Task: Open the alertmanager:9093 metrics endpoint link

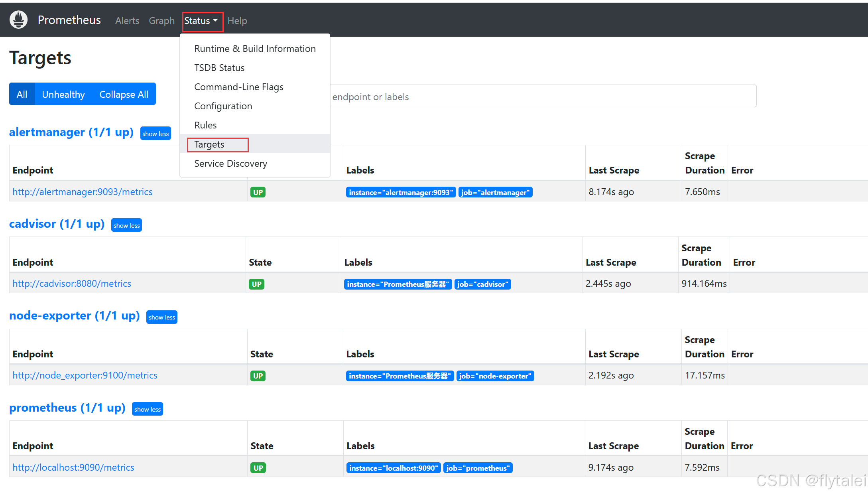Action: coord(82,192)
